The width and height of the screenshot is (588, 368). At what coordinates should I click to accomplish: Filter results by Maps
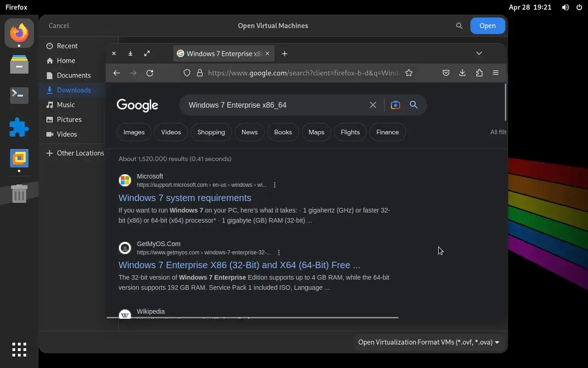tap(317, 132)
